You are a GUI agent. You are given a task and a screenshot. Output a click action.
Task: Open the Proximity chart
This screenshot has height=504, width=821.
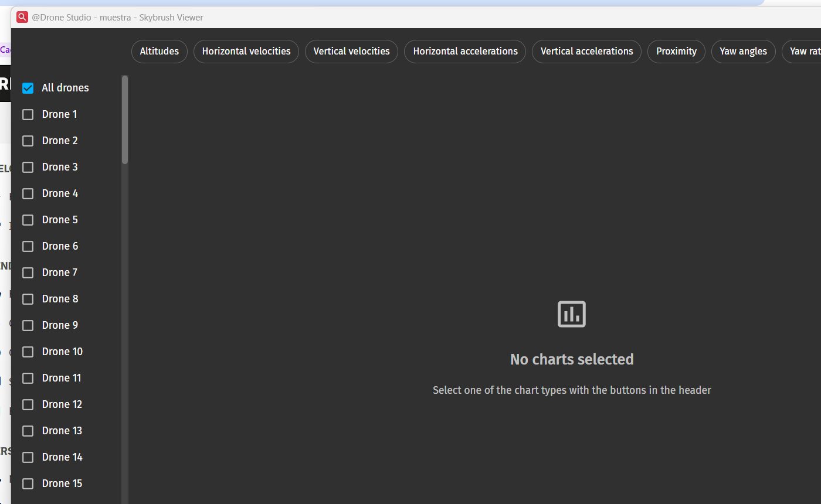[x=676, y=51]
